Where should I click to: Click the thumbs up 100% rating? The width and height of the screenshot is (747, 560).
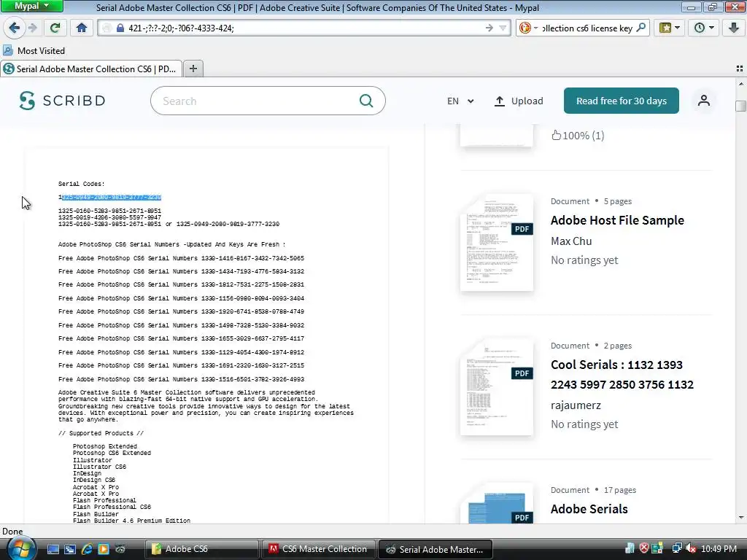pyautogui.click(x=578, y=136)
